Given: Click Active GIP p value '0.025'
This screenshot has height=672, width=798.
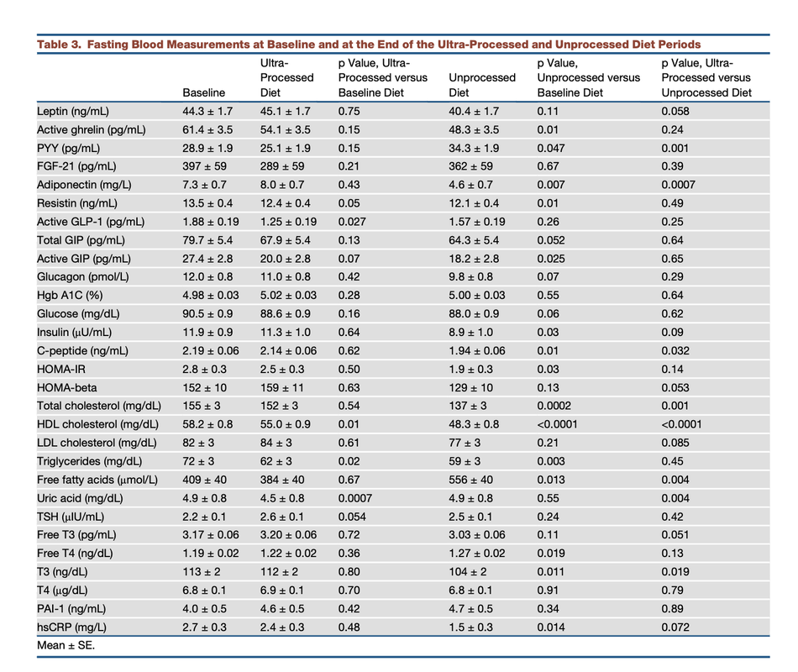Looking at the screenshot, I should (x=551, y=259).
